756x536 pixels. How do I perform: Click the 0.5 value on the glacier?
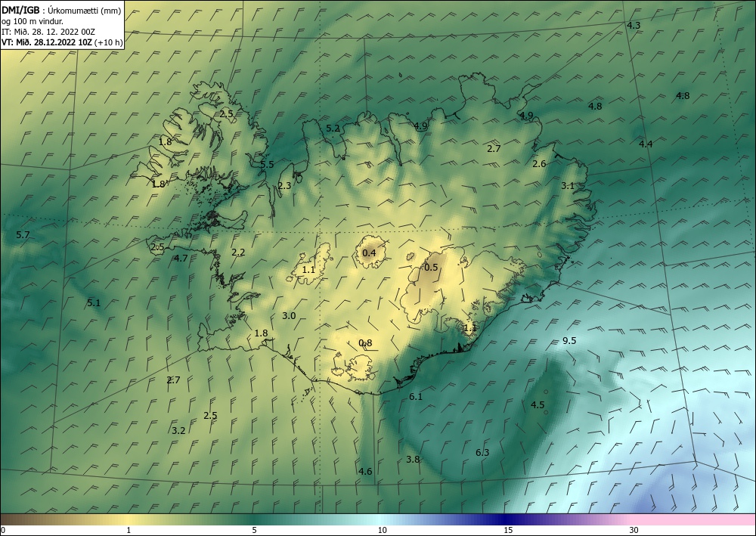(x=431, y=268)
